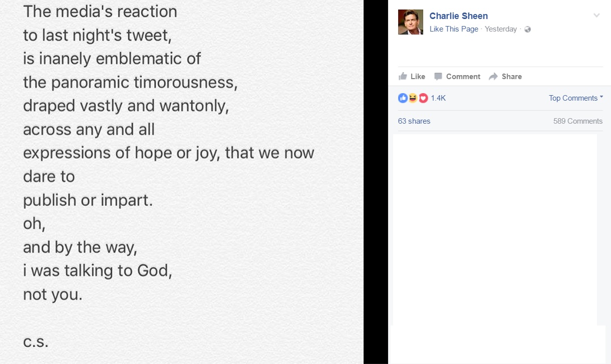Click the posted note image signed c.s.
The width and height of the screenshot is (611, 364).
pyautogui.click(x=181, y=182)
